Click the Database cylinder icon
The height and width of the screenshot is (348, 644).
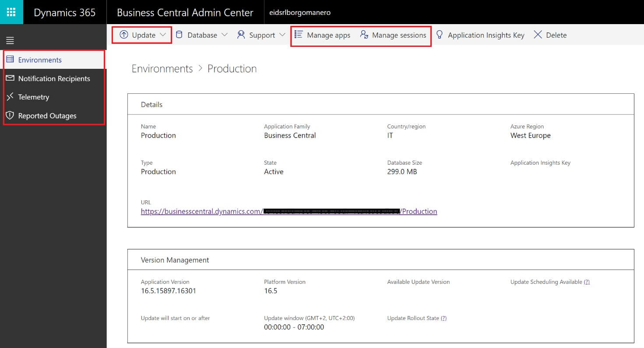pyautogui.click(x=179, y=35)
